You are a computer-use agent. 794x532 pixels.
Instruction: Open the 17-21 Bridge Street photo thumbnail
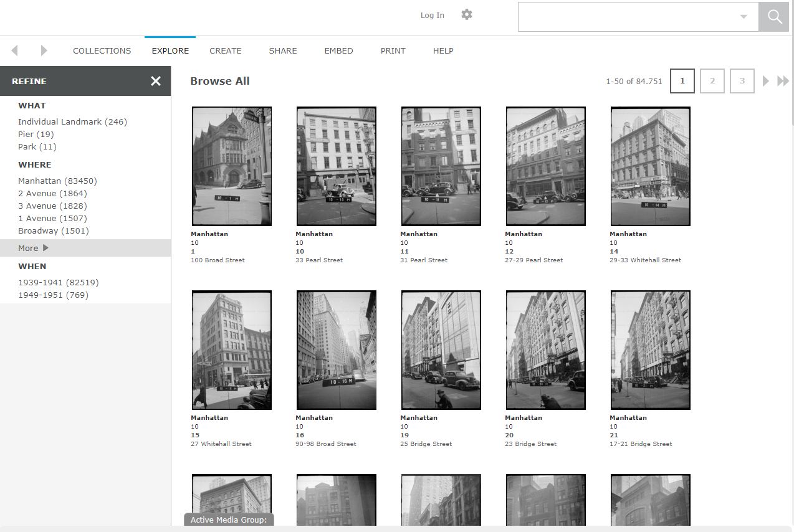tap(651, 350)
